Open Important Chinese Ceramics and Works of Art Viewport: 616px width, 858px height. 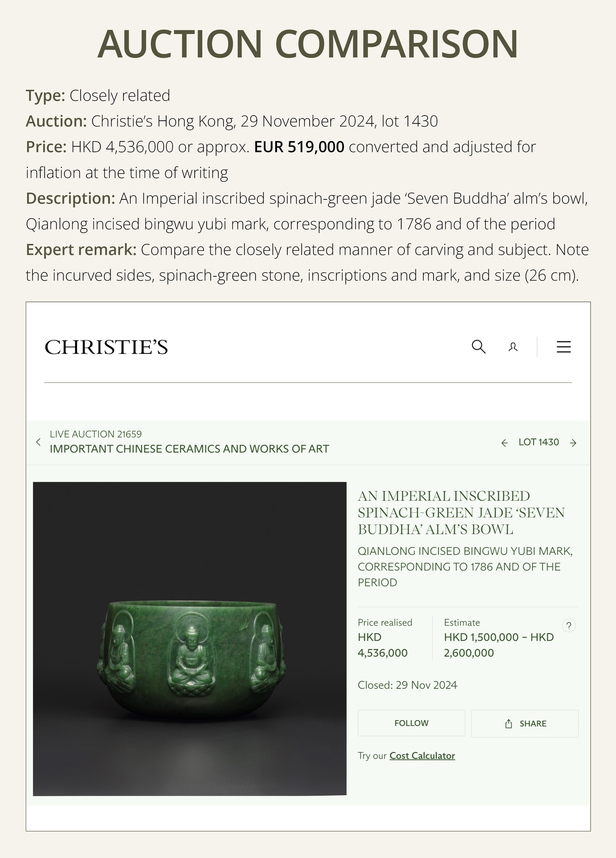(189, 449)
